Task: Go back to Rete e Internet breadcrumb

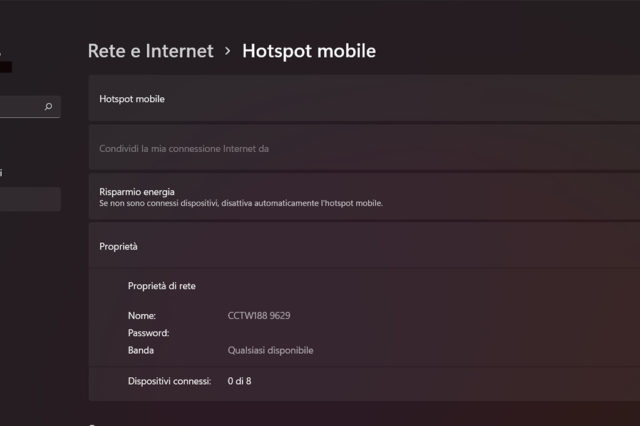Action: click(x=151, y=50)
